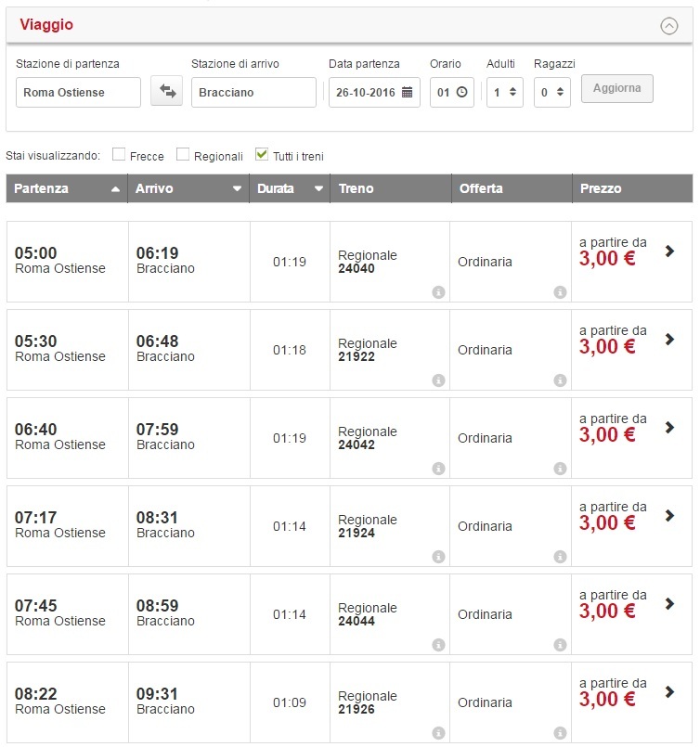
Task: Click the clock icon in Orario field
Action: tap(461, 93)
